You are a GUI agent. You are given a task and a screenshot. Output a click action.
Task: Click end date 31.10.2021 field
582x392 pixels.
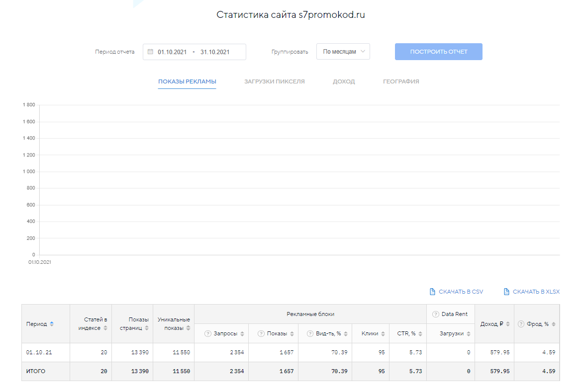coord(215,52)
